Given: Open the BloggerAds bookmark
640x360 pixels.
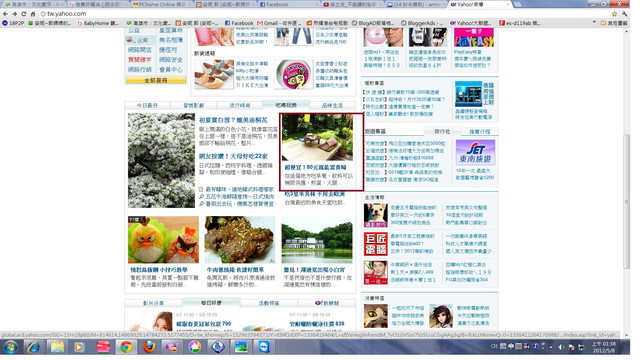Looking at the screenshot, I should coord(422,23).
